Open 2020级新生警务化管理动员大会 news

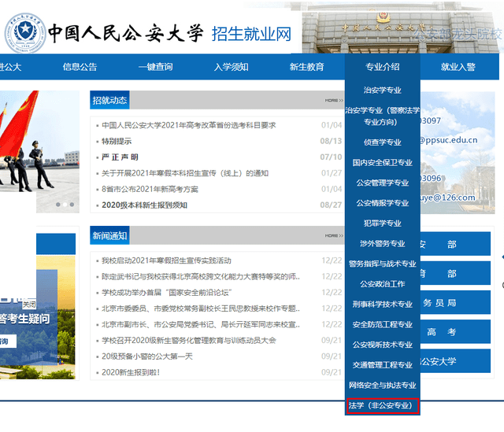point(189,341)
